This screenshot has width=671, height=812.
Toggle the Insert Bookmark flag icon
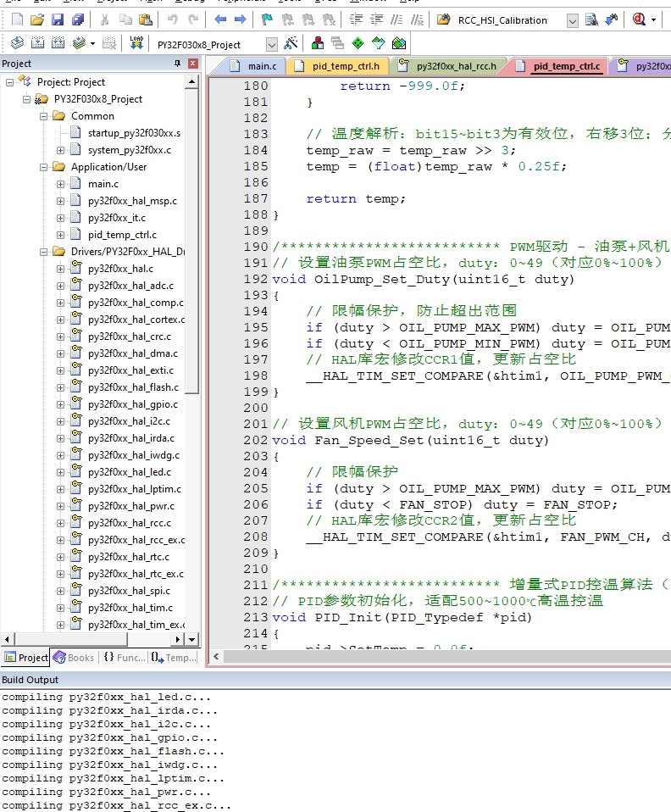point(267,19)
